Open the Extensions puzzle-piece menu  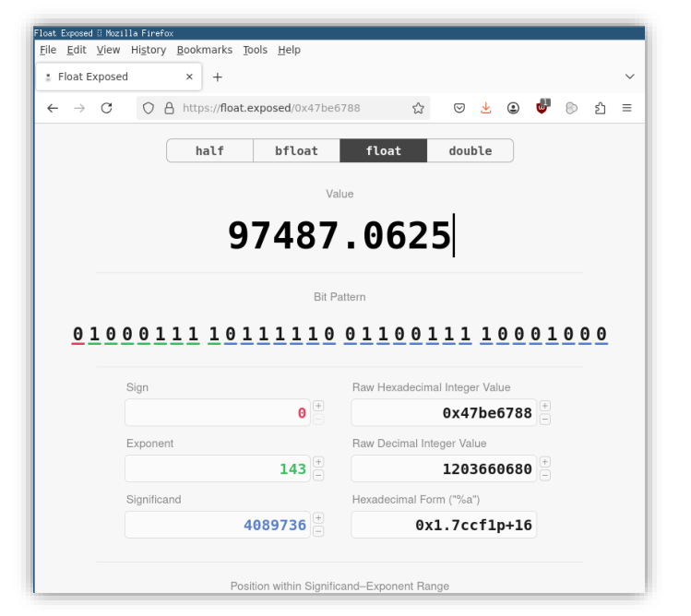(x=600, y=108)
